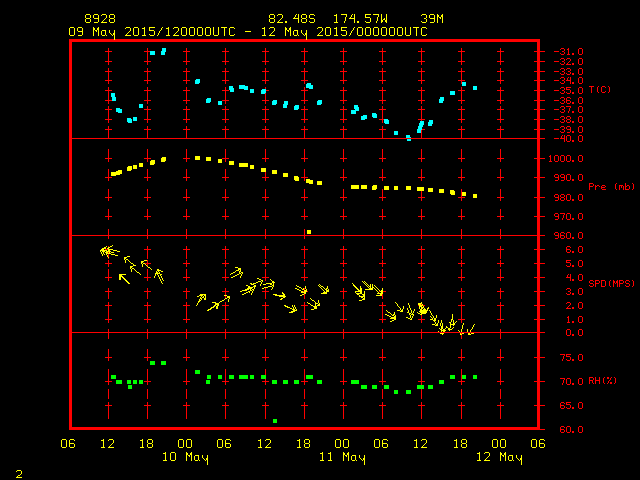This screenshot has width=640, height=480.
Task: Click the page number "2" in the corner
Action: point(19,474)
